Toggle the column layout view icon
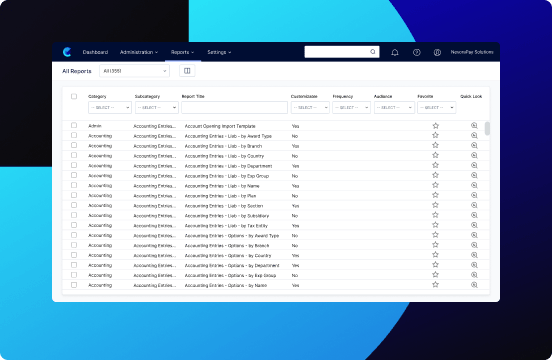Image resolution: width=552 pixels, height=360 pixels. pos(187,71)
